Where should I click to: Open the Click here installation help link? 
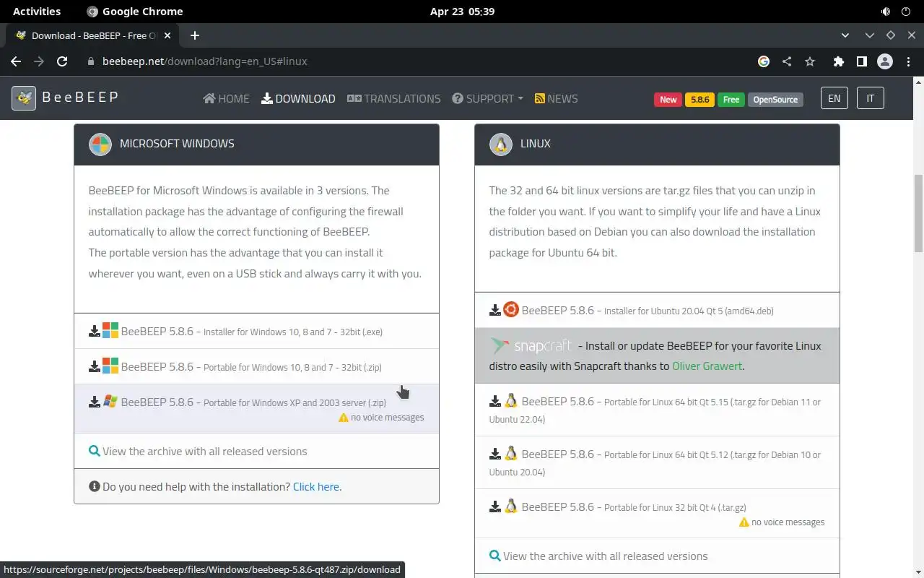316,486
